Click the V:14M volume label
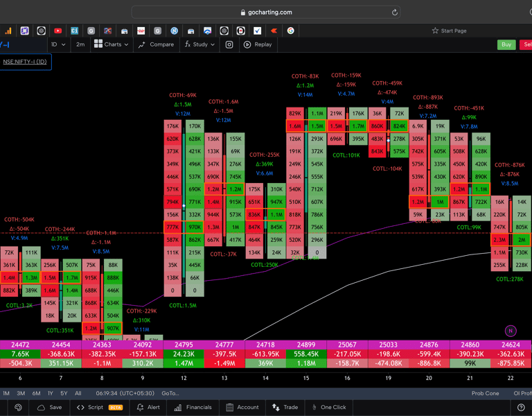The height and width of the screenshot is (416, 532). point(305,95)
